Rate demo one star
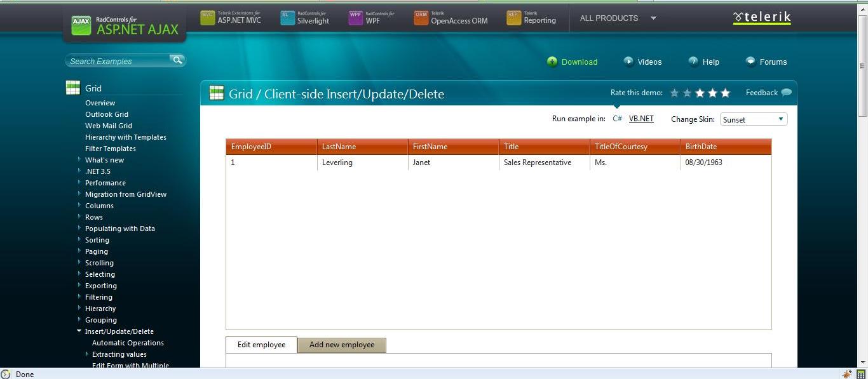Viewport: 868px width, 379px height. click(x=674, y=93)
